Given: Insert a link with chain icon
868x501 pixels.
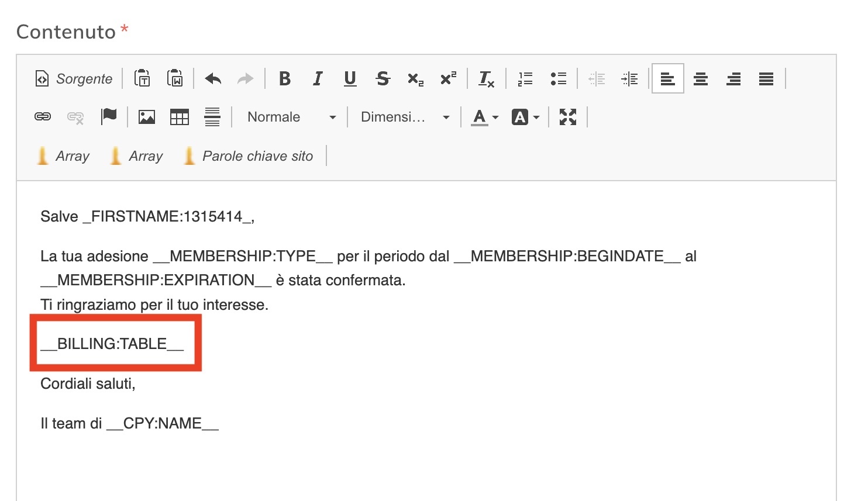Looking at the screenshot, I should pyautogui.click(x=43, y=117).
